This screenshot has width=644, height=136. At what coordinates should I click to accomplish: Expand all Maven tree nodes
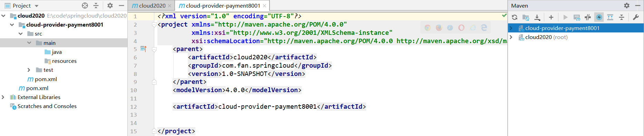(x=610, y=17)
